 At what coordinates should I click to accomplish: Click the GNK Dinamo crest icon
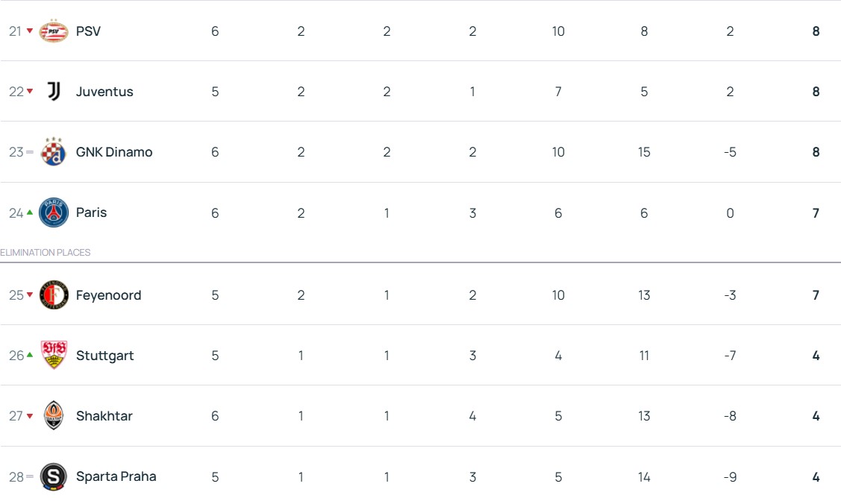pos(54,152)
